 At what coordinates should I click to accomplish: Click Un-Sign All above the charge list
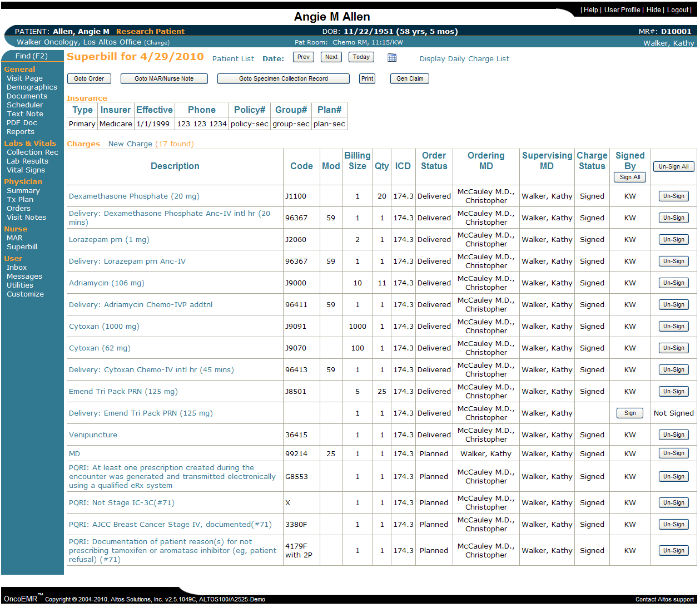click(x=673, y=166)
